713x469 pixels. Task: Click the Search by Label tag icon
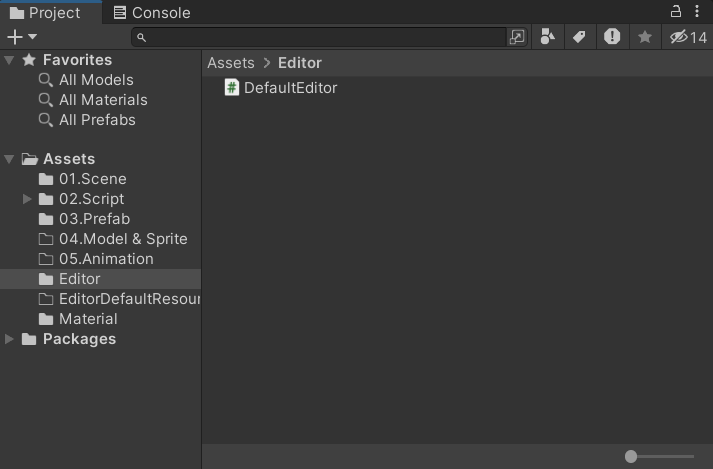click(x=579, y=37)
